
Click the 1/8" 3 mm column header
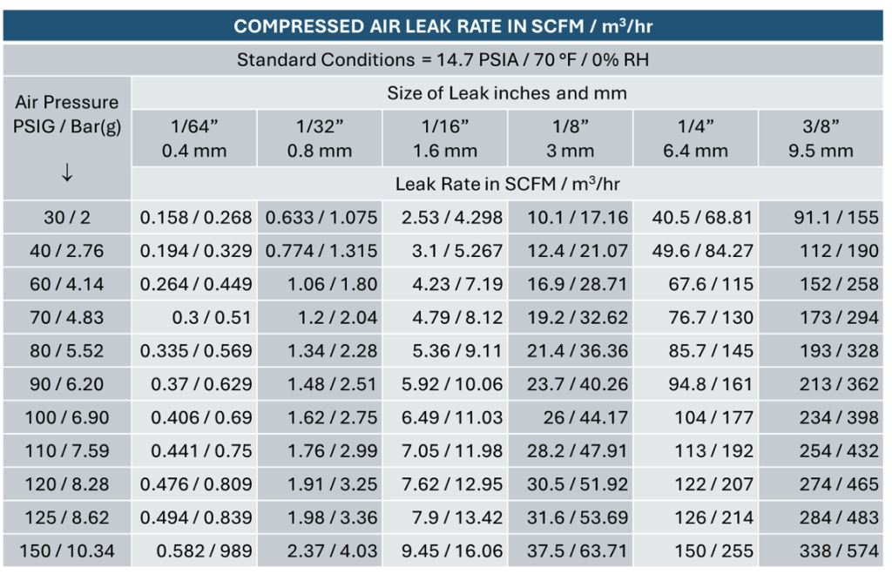(x=570, y=139)
